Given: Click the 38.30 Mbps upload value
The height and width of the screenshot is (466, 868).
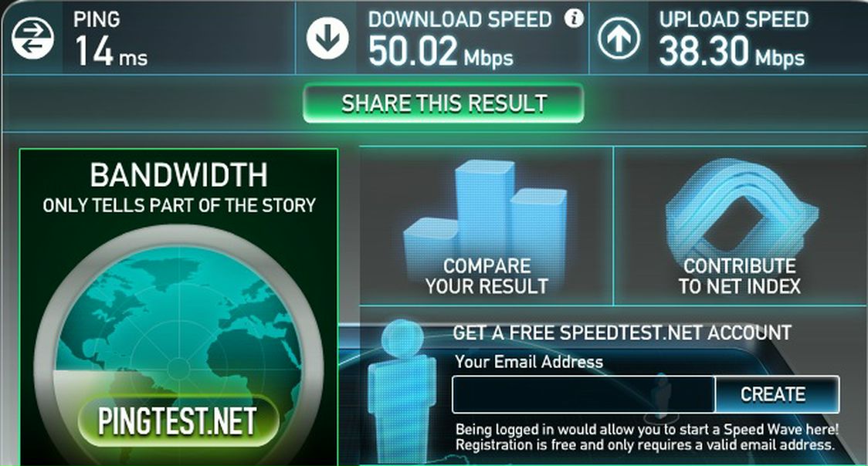Looking at the screenshot, I should 731,52.
